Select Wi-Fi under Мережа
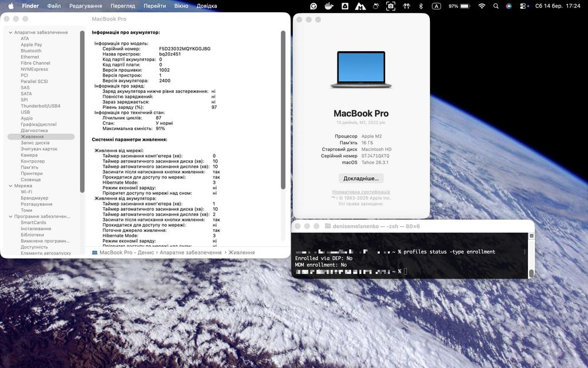588x368 pixels. (26, 192)
